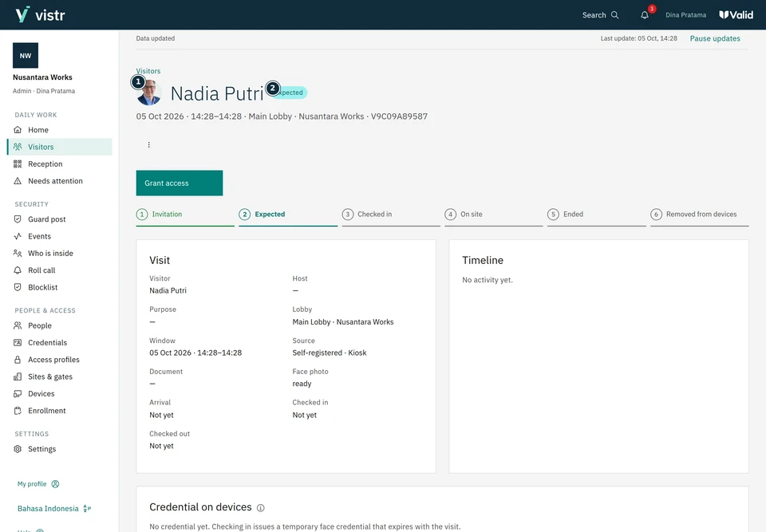766x532 pixels.
Task: Click the vistr logo in the header
Action: point(40,14)
